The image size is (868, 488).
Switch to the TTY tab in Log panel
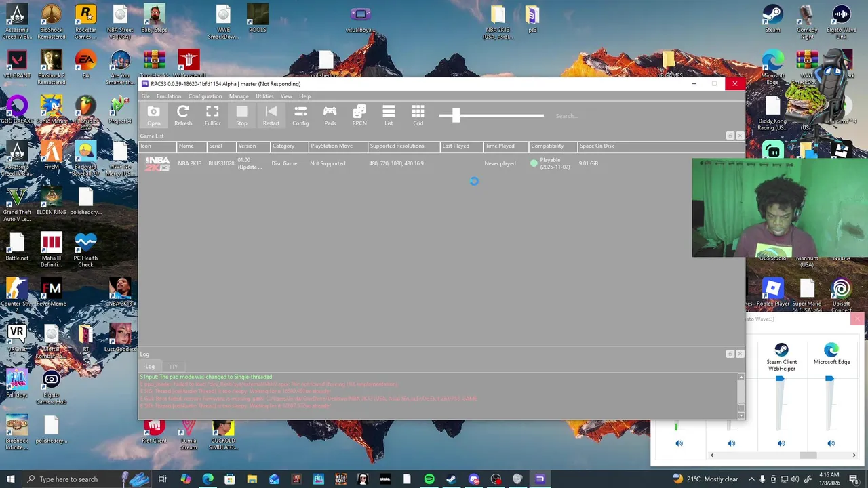tap(174, 367)
